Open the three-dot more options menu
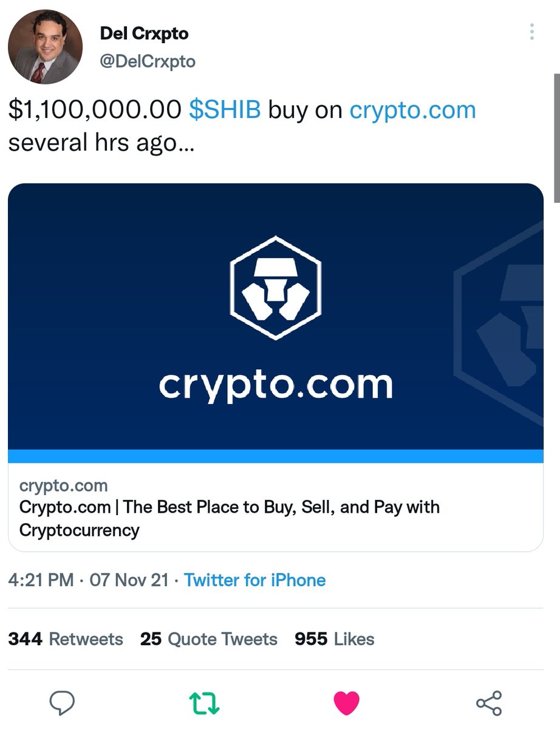 (532, 32)
